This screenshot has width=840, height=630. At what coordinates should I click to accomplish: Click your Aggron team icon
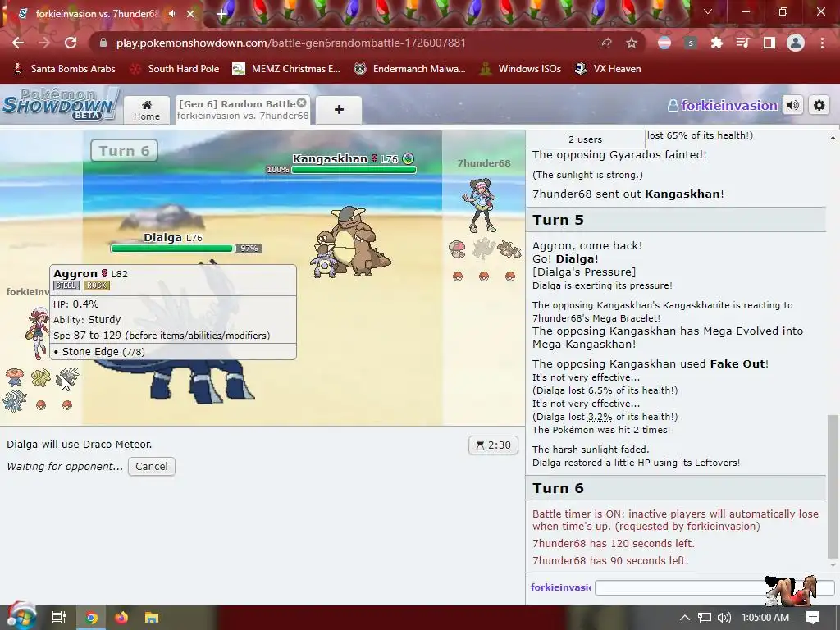pos(67,377)
